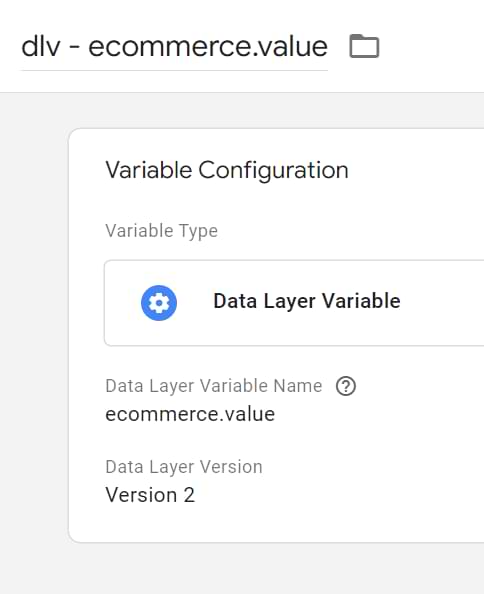
Task: Open the variable type chooser box
Action: point(294,303)
